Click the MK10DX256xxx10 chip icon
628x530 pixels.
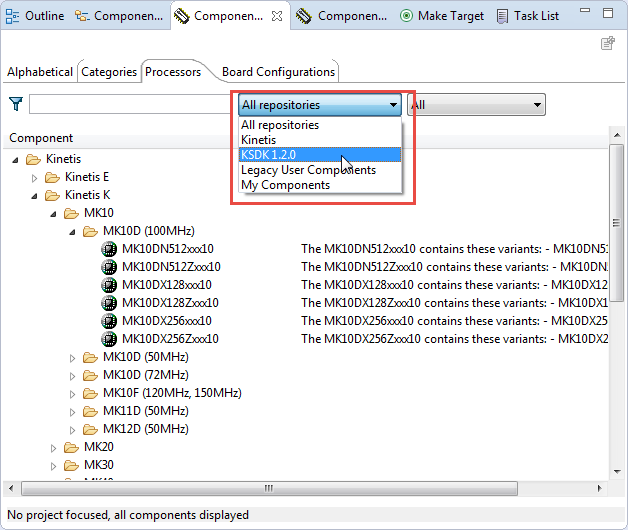click(109, 321)
